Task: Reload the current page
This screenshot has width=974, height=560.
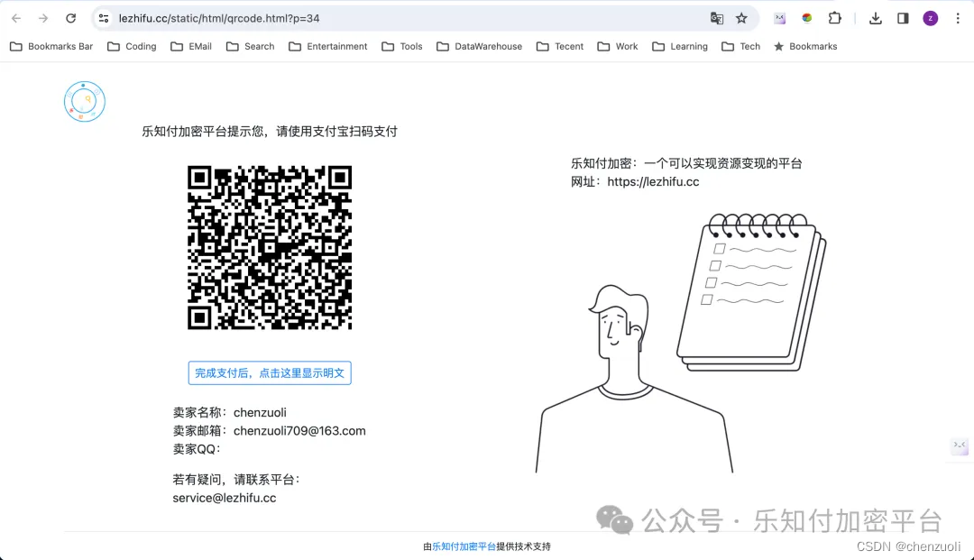Action: pyautogui.click(x=71, y=19)
